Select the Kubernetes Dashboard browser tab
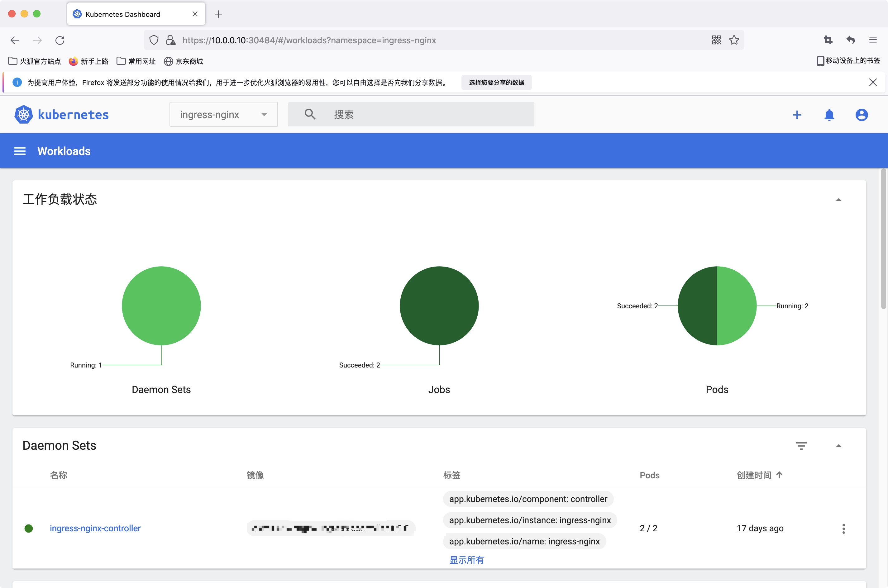 (136, 14)
